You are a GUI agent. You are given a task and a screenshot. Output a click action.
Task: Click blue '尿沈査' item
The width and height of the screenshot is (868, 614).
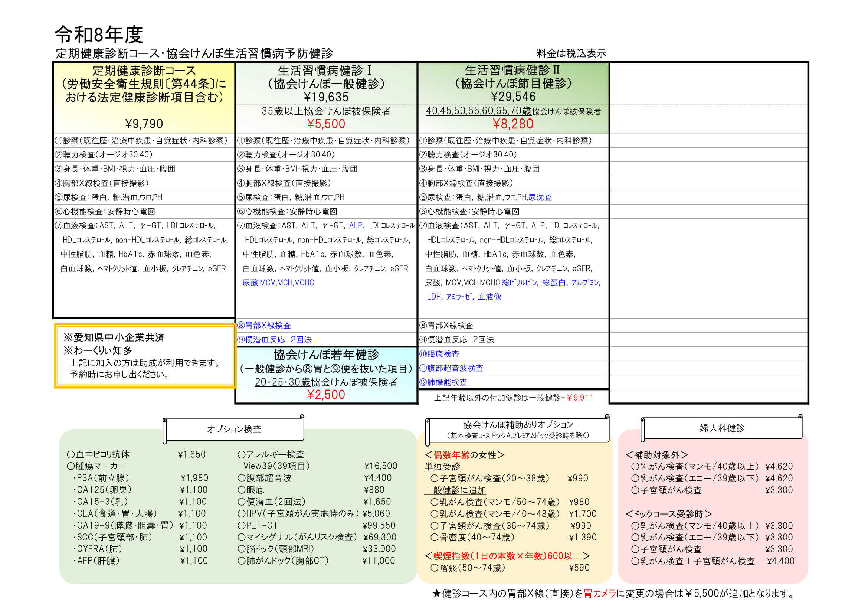[x=540, y=197]
